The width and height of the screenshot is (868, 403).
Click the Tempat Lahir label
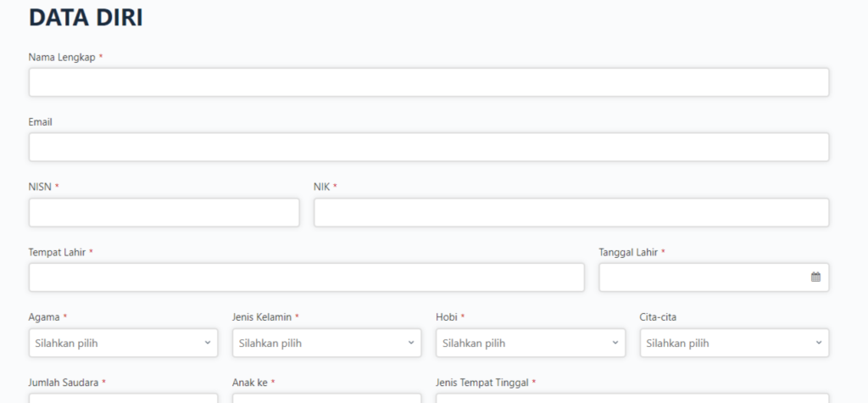tap(57, 252)
